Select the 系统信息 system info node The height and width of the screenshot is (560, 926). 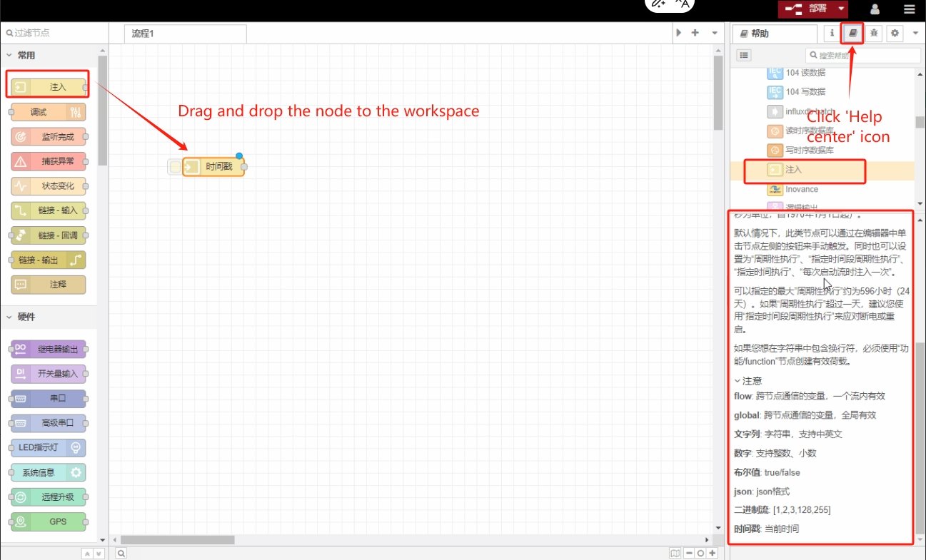(x=49, y=472)
